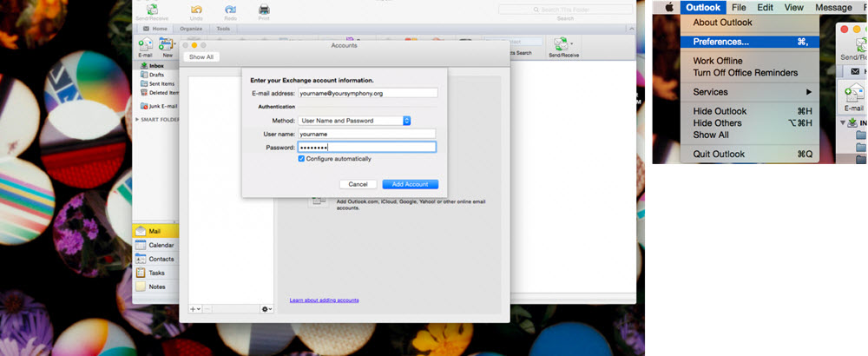The image size is (868, 356).
Task: Open the Organize ribbon tab
Action: 190,29
